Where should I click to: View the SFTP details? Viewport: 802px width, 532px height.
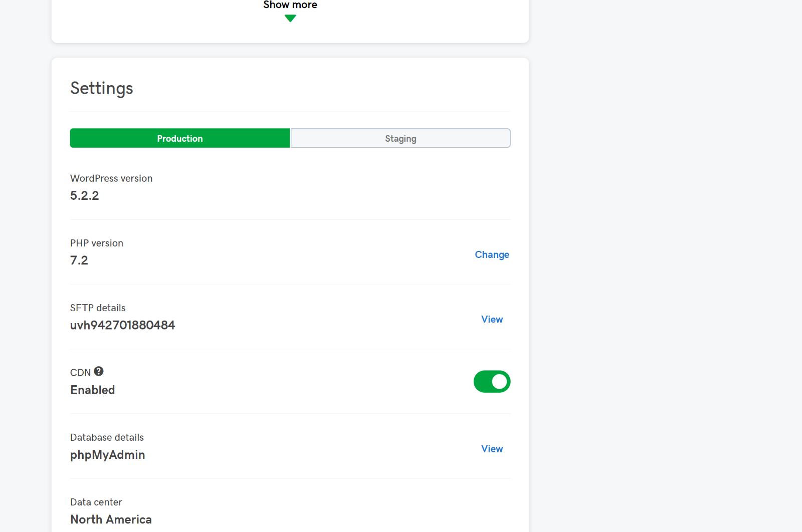(x=492, y=319)
